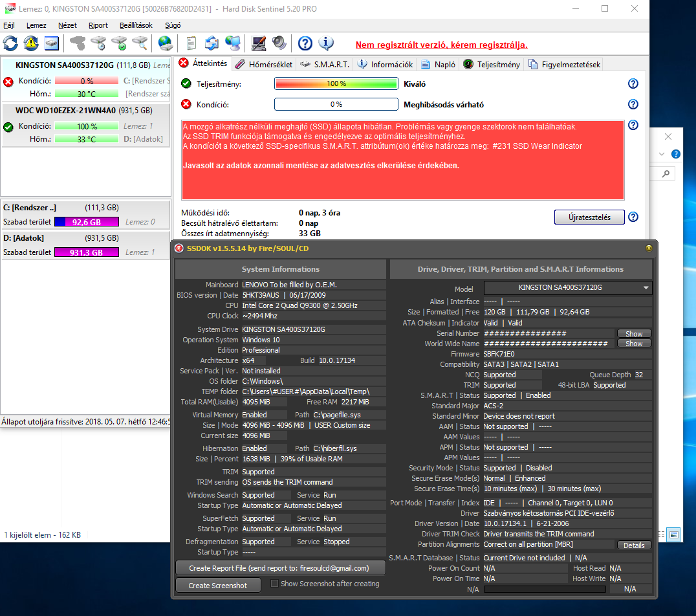Viewport: 696px width, 616px height.
Task: Open the Nézet menu
Action: [x=67, y=25]
